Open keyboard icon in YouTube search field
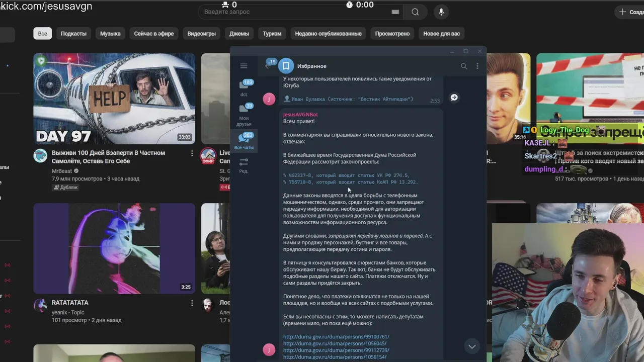This screenshot has height=362, width=644. pos(395,12)
